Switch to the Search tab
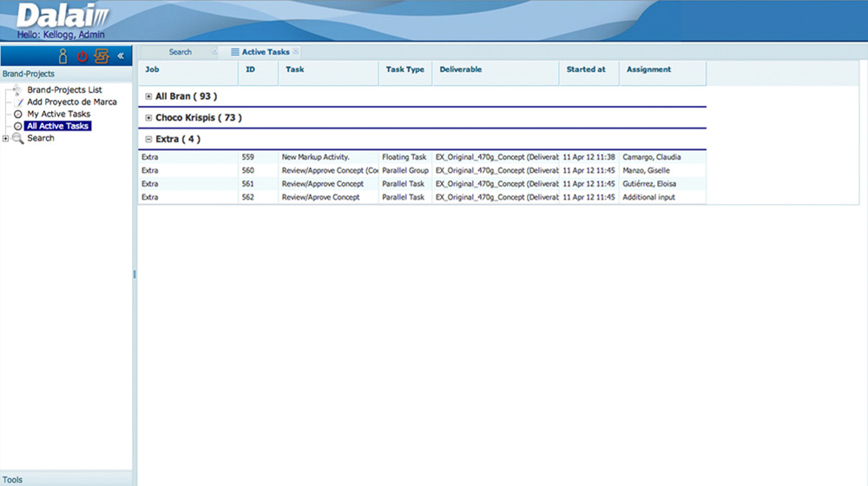Image resolution: width=868 pixels, height=486 pixels. pyautogui.click(x=180, y=52)
